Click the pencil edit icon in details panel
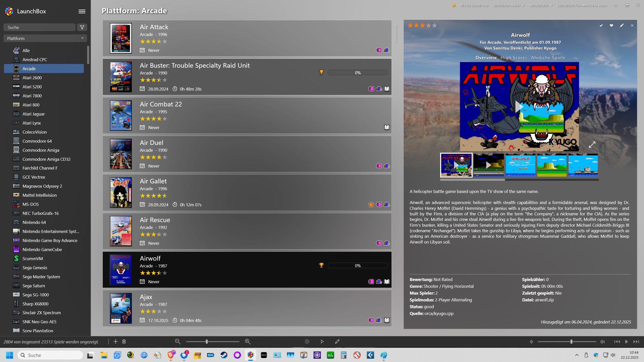 [x=622, y=25]
